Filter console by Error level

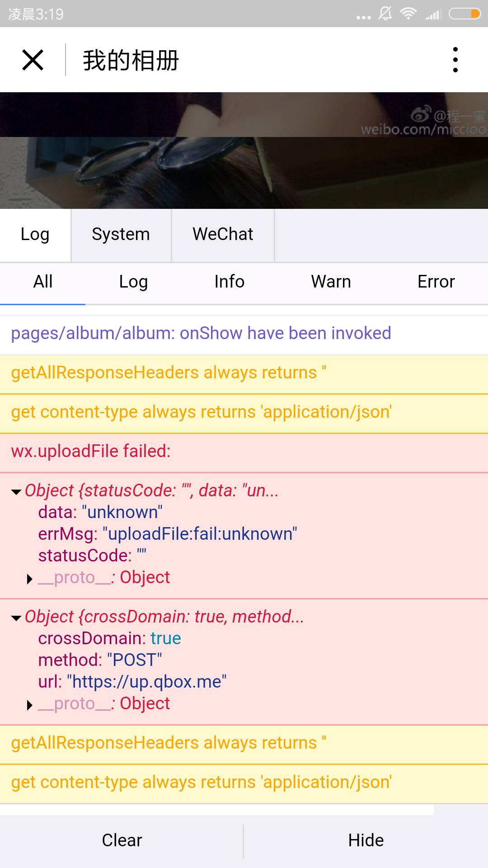tap(436, 282)
